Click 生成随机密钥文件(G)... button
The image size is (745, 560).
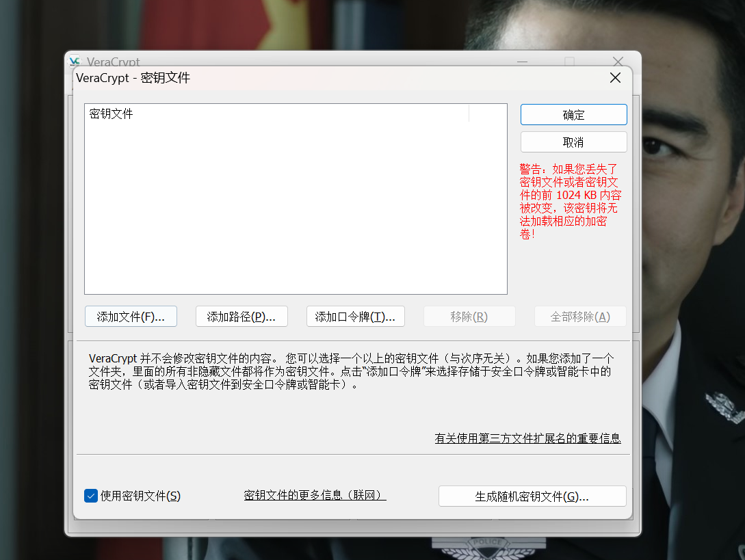coord(532,496)
